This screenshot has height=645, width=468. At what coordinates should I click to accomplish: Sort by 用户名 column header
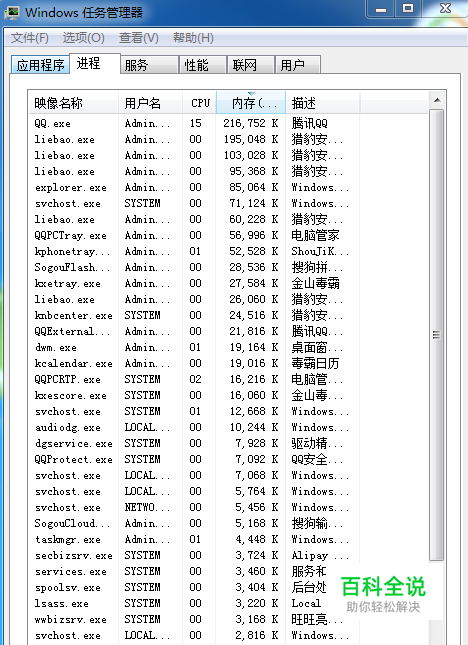(x=150, y=102)
